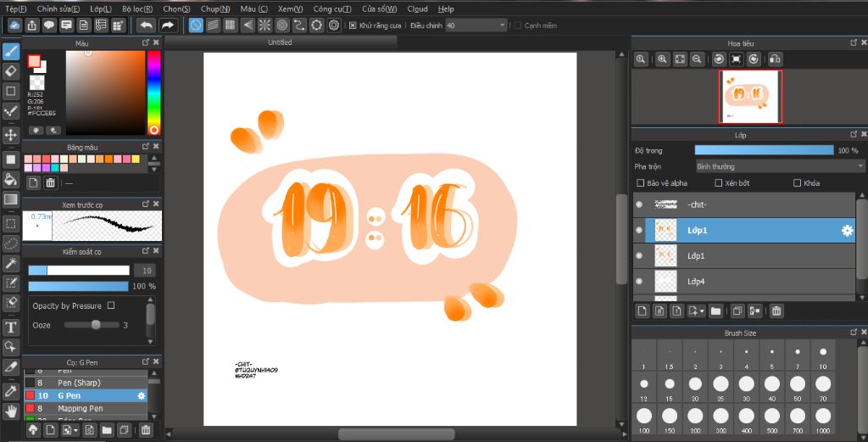
Task: Select the Eraser tool in left toolbar
Action: pos(11,70)
